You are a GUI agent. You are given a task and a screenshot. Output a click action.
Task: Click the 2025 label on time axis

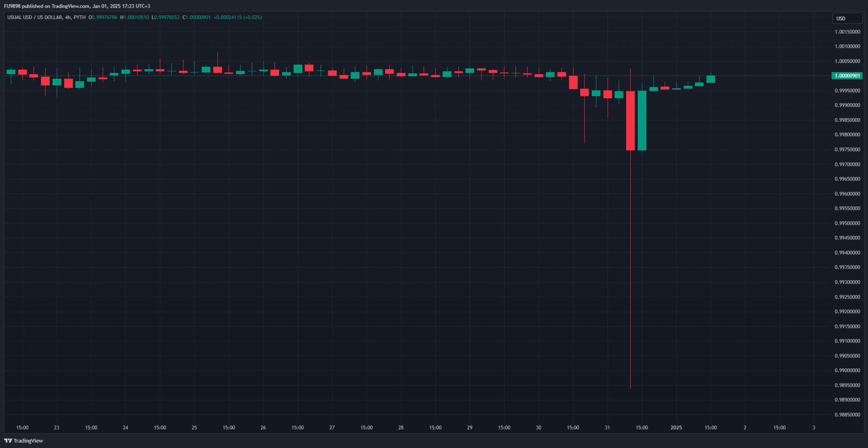[676, 428]
